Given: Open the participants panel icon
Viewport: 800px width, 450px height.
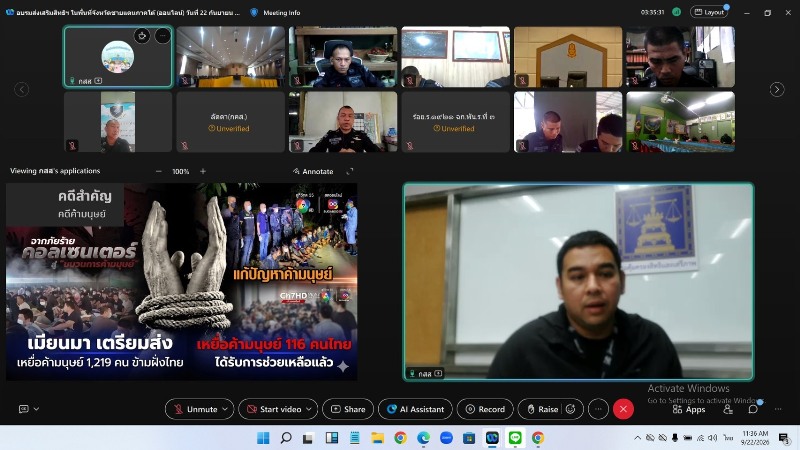Looking at the screenshot, I should pyautogui.click(x=728, y=409).
